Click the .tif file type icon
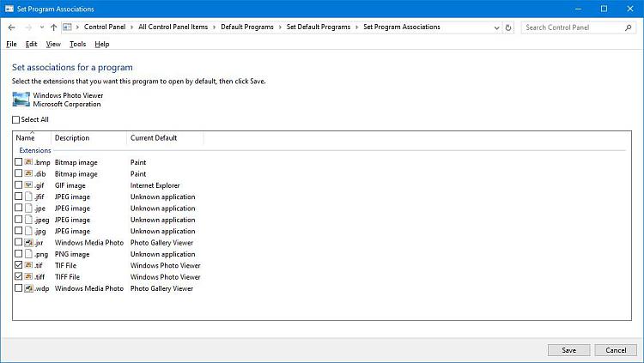The image size is (644, 363). click(x=28, y=265)
